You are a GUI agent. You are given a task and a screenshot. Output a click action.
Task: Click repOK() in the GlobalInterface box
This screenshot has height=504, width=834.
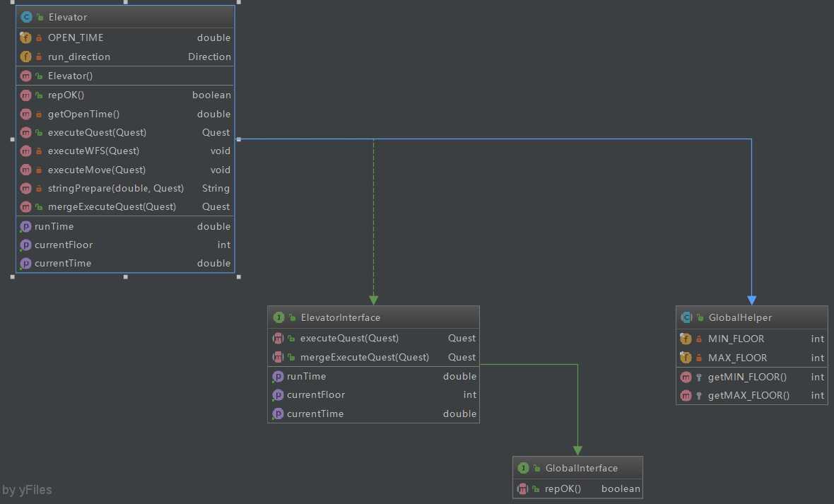(x=563, y=488)
